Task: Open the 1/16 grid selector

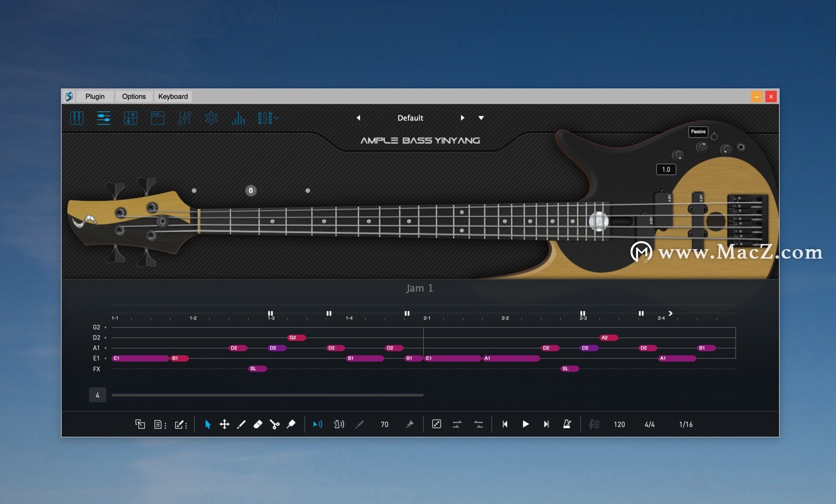Action: click(686, 424)
